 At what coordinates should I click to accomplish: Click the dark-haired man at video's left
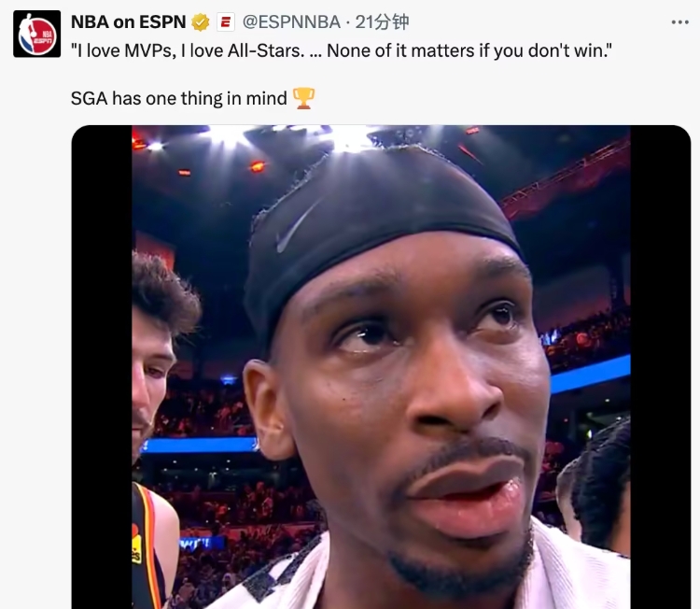point(159,358)
